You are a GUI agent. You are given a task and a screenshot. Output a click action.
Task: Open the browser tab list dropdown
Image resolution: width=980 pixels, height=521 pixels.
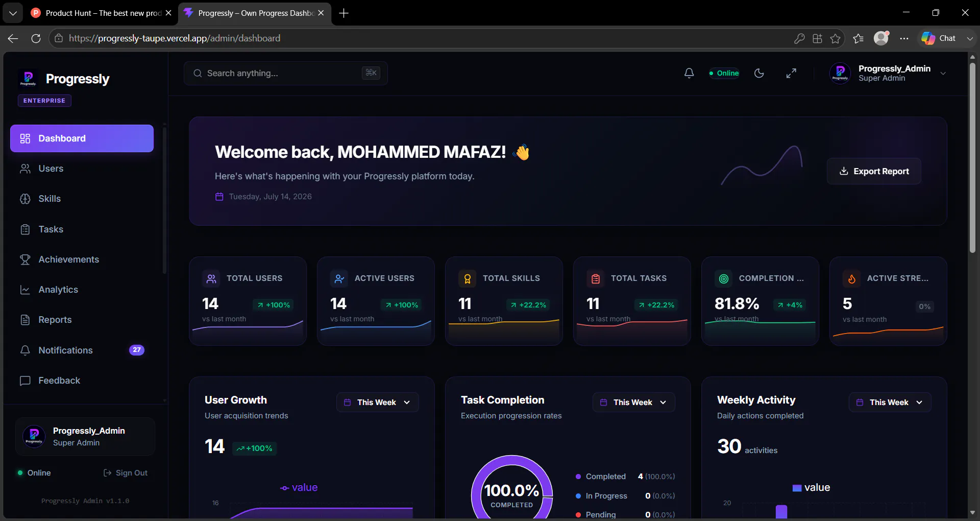13,13
